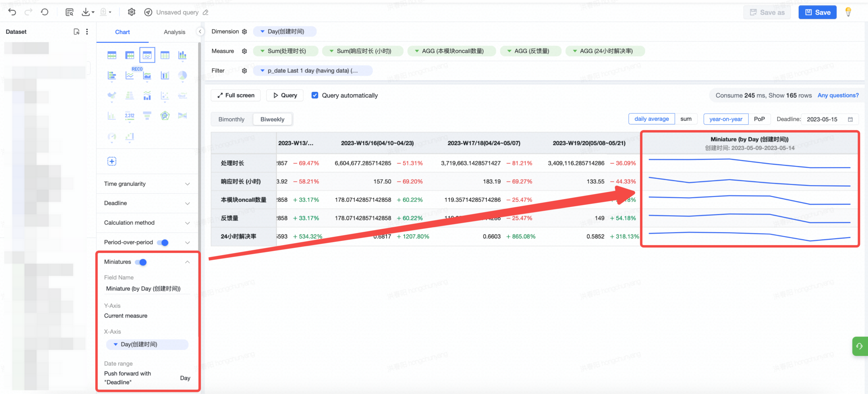
Task: Open the p_date filter pill dropdown
Action: tap(312, 70)
